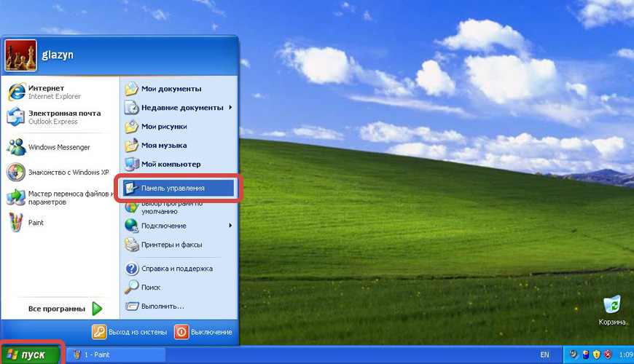Image resolution: width=634 pixels, height=364 pixels.
Task: Select the Панель управления menu entry
Action: [x=178, y=188]
